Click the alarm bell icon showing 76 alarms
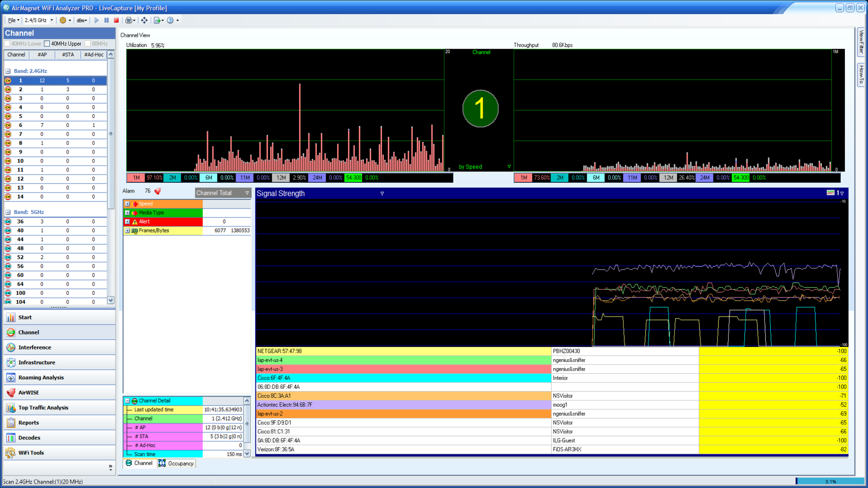 click(x=157, y=191)
